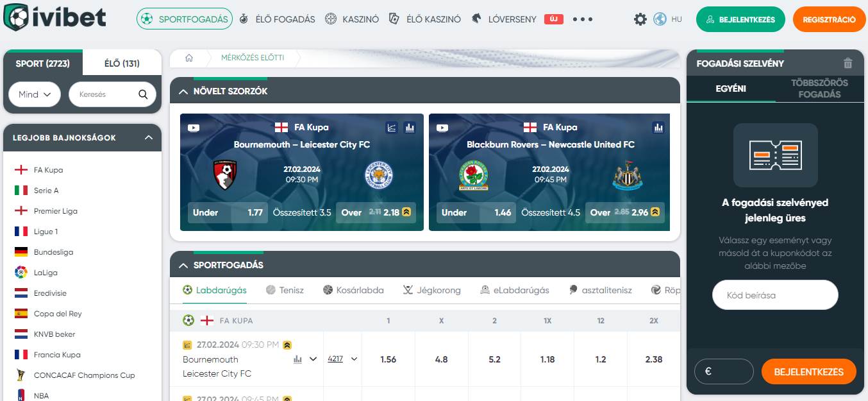Click statistics icon in Bournemouth match row
The height and width of the screenshot is (401, 868).
coord(297,359)
